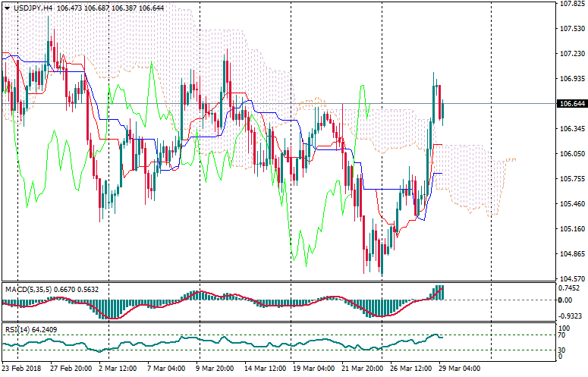Screen dimensions: 588x377
Task: Select the 23 Feb 2018 date label
Action: [20, 369]
